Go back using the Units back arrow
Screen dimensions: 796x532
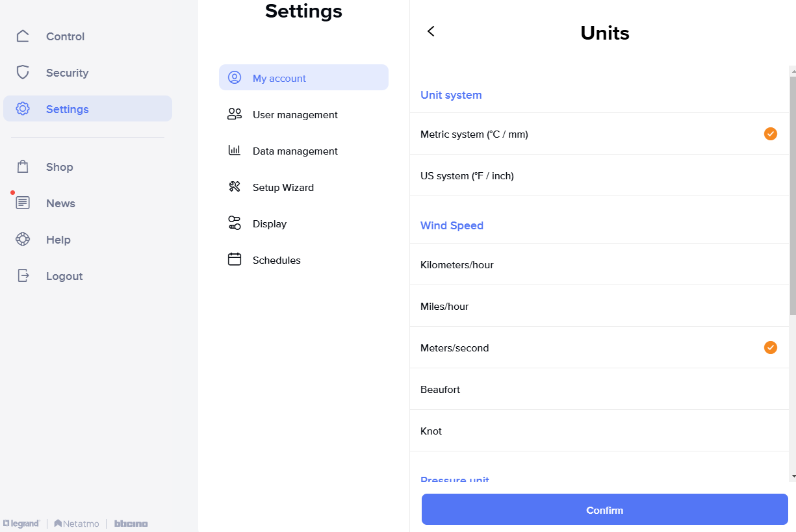click(x=431, y=31)
